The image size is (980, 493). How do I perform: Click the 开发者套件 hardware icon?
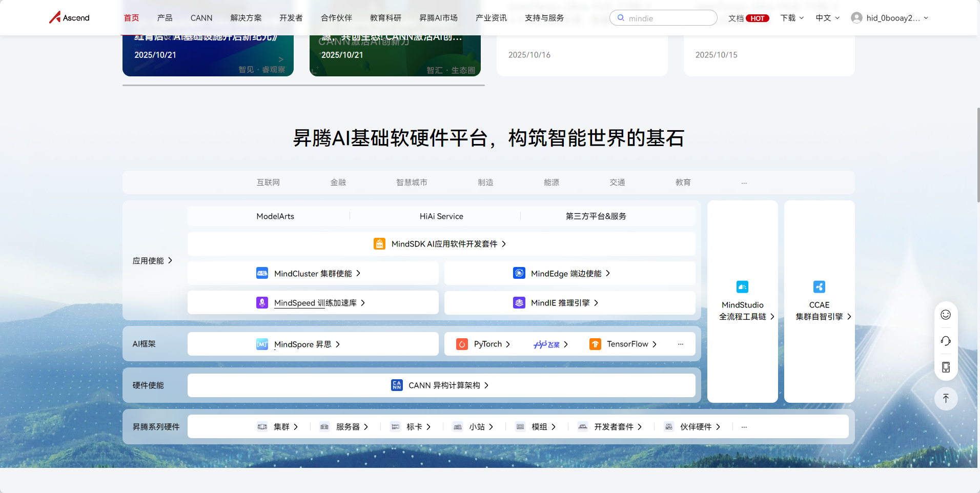coord(583,427)
